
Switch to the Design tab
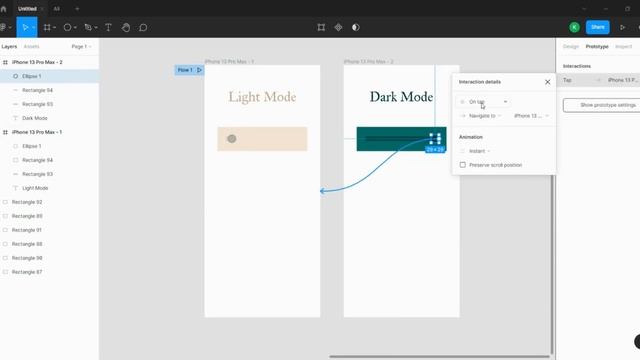click(x=571, y=47)
